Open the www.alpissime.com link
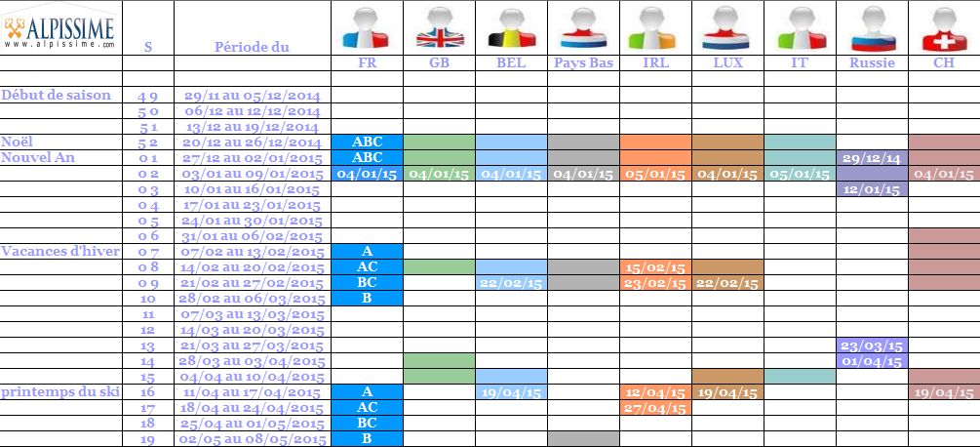Viewport: 980px width, 447px height. point(60,44)
